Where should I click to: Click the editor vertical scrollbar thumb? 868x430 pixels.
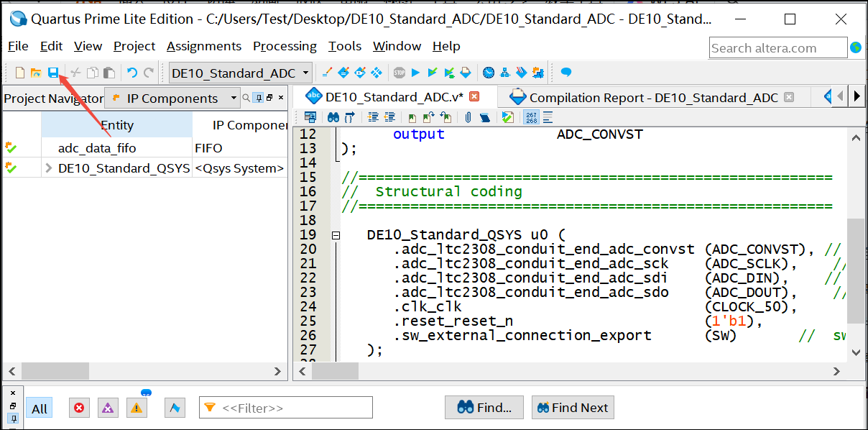(855, 271)
